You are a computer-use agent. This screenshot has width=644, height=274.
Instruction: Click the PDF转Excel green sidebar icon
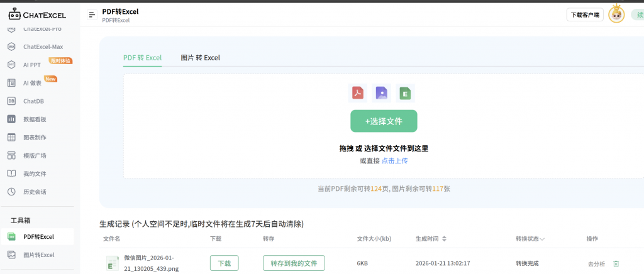pos(12,237)
